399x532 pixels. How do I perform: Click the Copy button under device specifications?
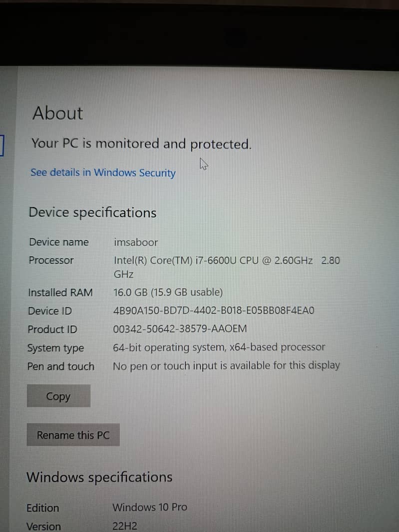pos(58,396)
